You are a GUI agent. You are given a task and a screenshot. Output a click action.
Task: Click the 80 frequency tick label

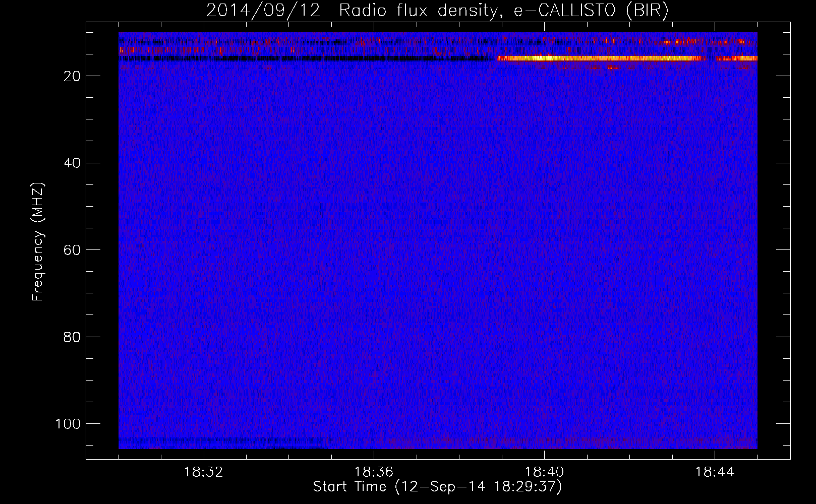73,337
